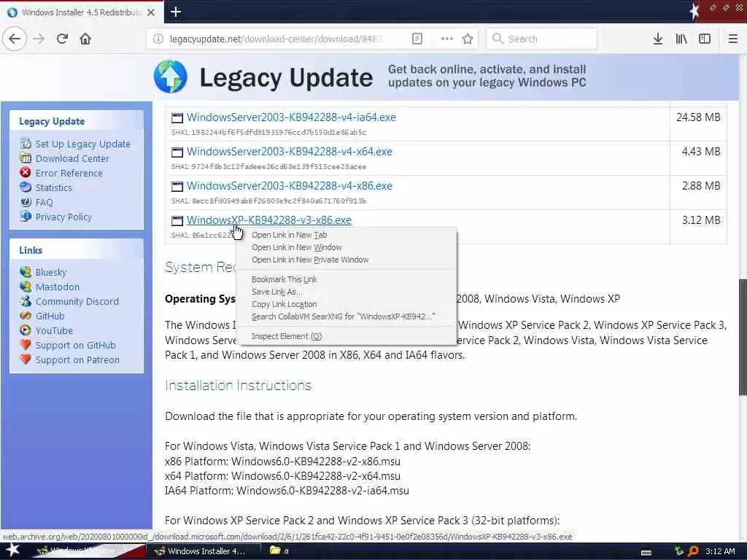
Task: Select Inspect Element from context menu
Action: (x=286, y=336)
